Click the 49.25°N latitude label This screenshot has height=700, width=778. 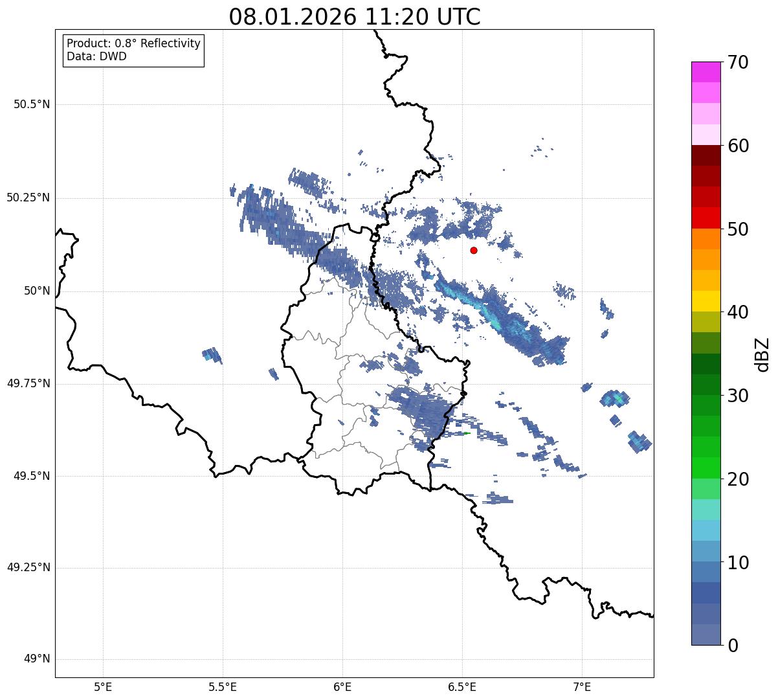point(28,568)
